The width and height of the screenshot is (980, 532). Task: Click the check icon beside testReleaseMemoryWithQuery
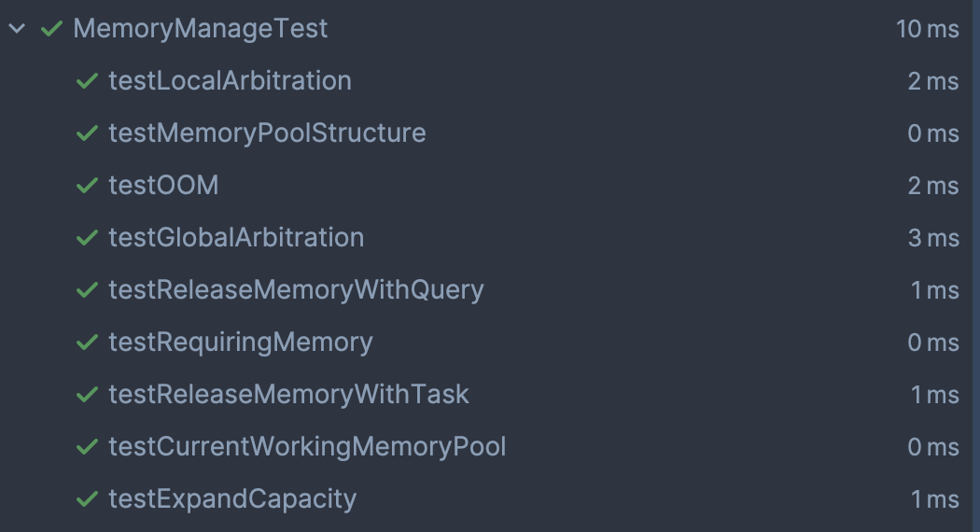click(87, 290)
